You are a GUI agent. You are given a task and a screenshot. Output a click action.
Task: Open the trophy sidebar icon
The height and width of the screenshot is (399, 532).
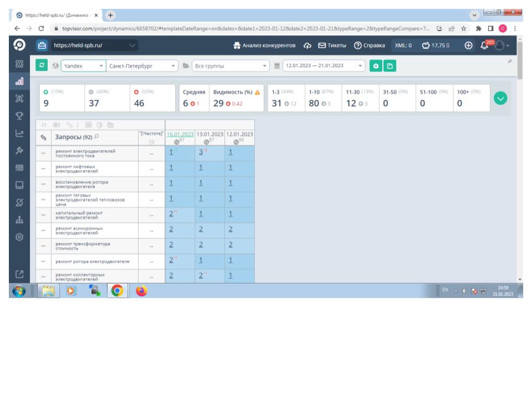coord(19,116)
